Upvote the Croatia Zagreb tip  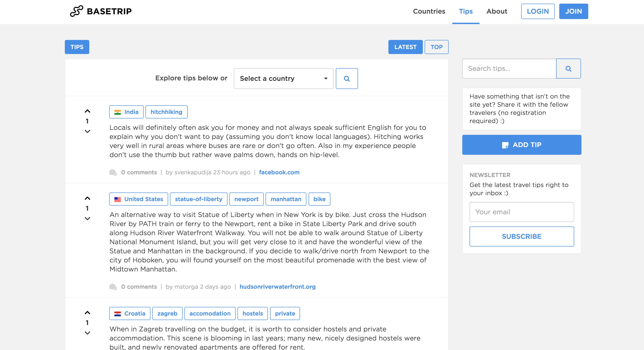point(87,313)
